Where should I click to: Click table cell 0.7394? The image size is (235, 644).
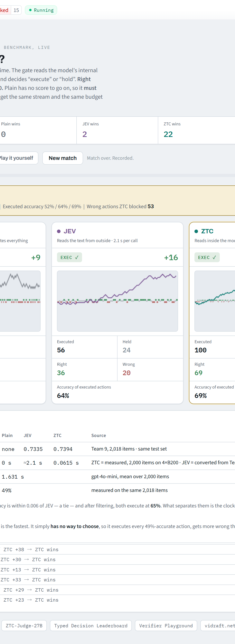click(x=63, y=449)
